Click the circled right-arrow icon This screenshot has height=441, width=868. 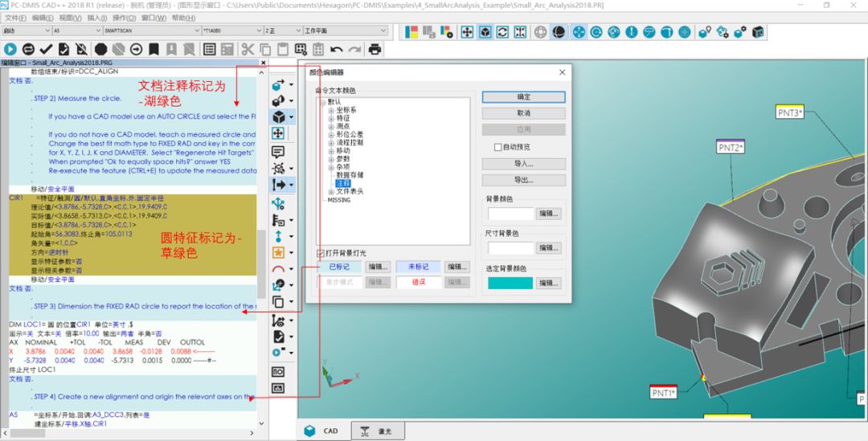pos(136,49)
